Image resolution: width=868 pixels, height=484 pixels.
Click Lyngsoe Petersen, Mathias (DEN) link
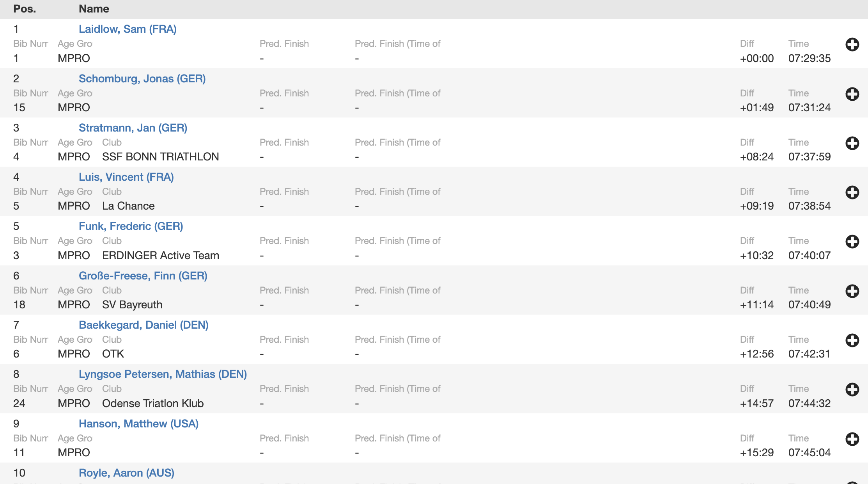pyautogui.click(x=163, y=374)
